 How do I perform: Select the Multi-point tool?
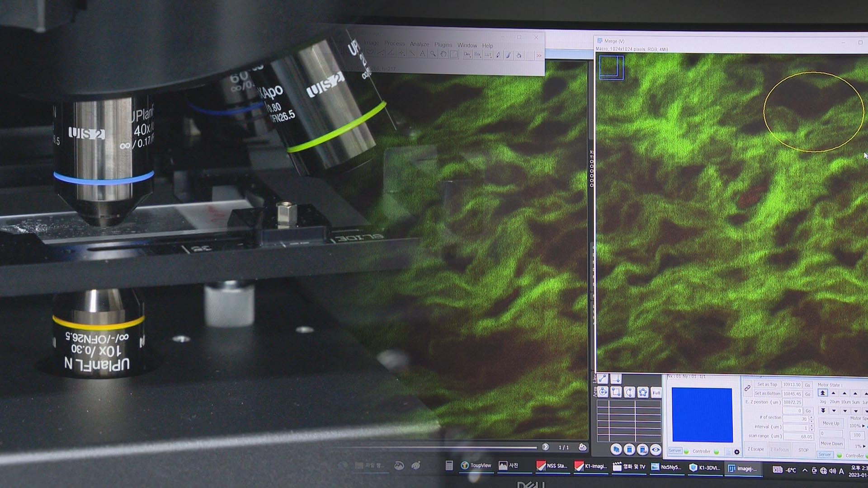[401, 53]
